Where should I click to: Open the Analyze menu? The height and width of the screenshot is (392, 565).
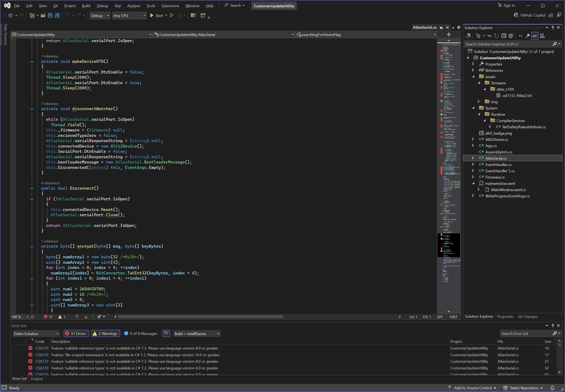[x=133, y=6]
